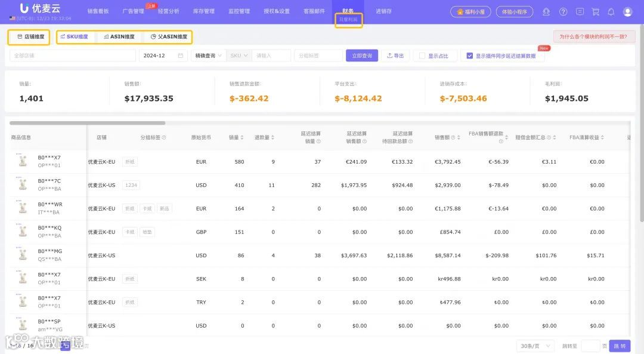Click info icon beside 延迟结算待回款总额
Screen dimensions: 644x354
coord(411,141)
